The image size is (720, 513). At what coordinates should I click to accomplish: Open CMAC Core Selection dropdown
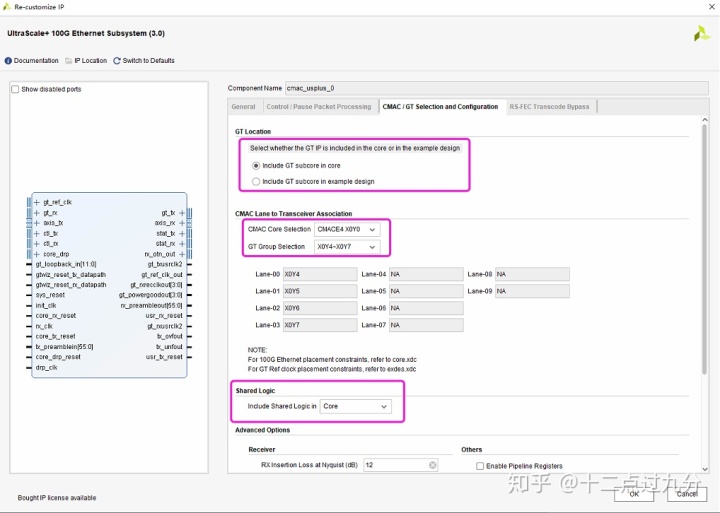(347, 229)
